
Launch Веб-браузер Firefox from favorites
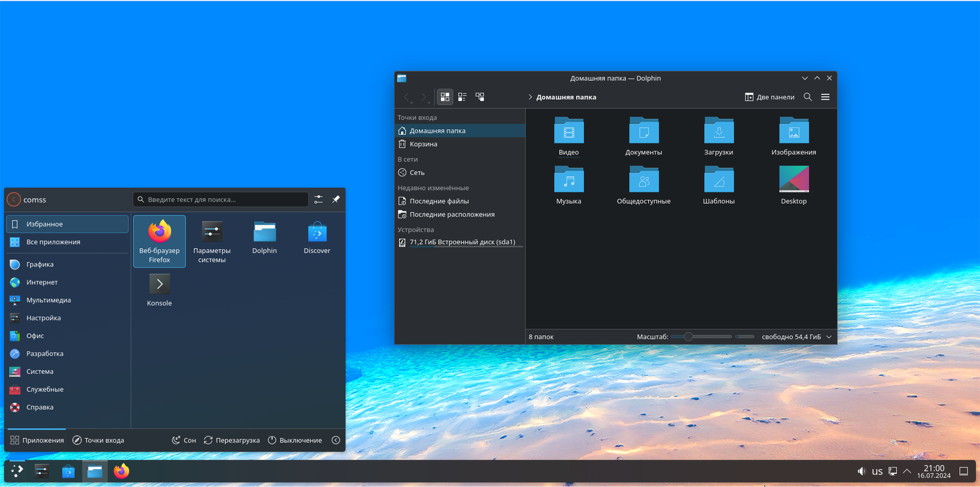tap(159, 242)
